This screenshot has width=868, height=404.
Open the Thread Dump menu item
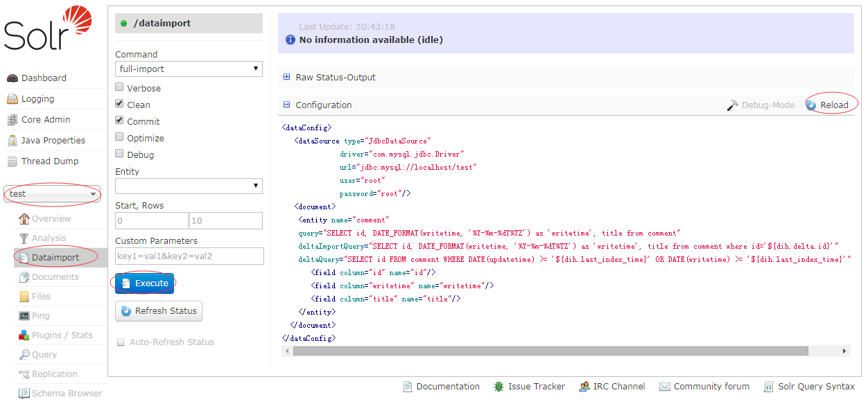click(50, 161)
